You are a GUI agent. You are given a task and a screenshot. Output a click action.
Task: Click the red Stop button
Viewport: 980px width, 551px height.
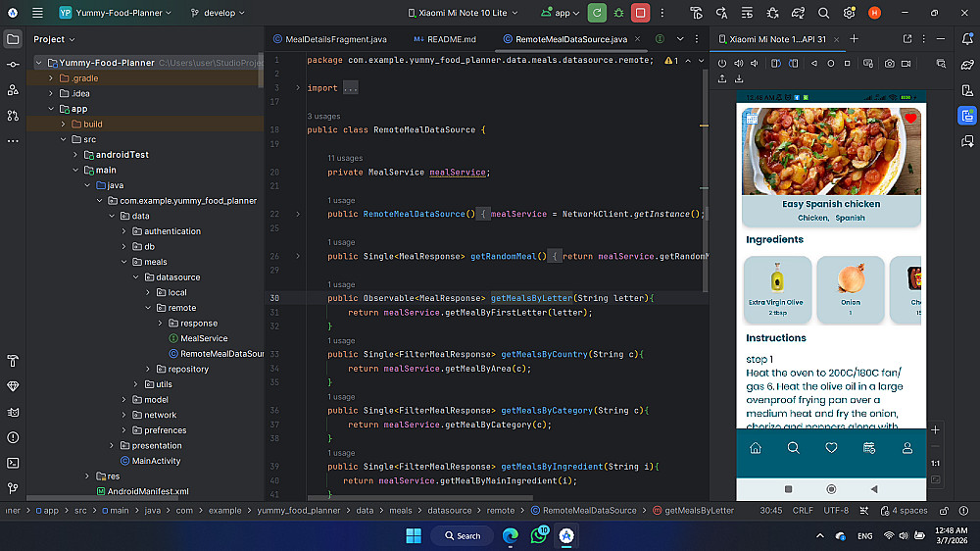pos(640,13)
